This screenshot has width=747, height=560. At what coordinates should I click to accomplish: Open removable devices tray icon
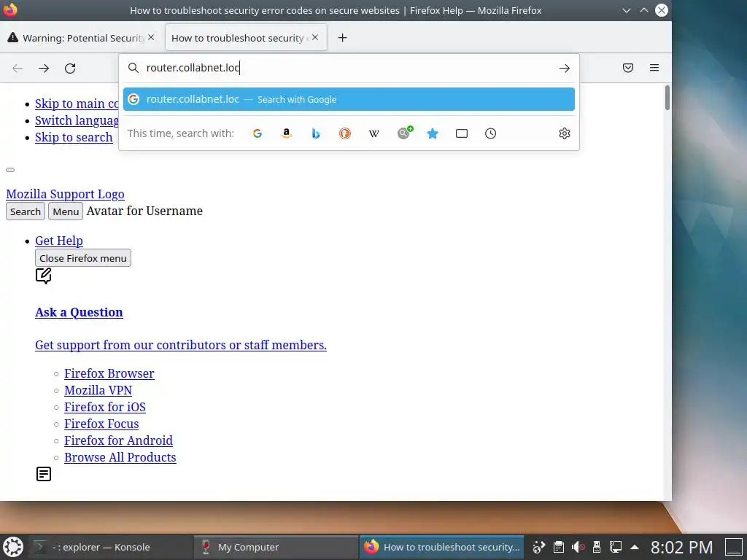click(x=596, y=547)
